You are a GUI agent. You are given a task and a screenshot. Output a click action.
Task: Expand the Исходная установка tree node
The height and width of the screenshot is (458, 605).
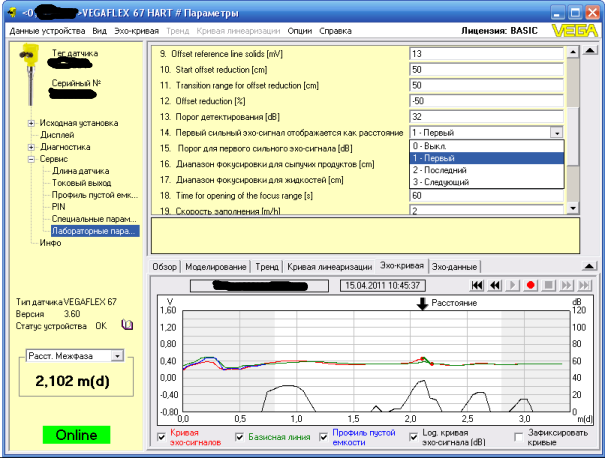click(31, 123)
